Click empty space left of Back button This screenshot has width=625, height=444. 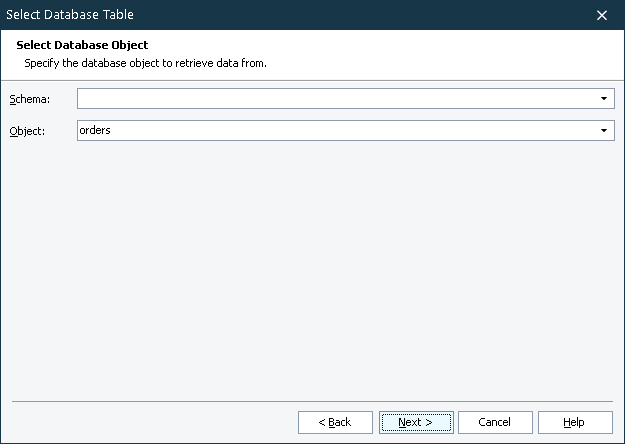point(150,422)
